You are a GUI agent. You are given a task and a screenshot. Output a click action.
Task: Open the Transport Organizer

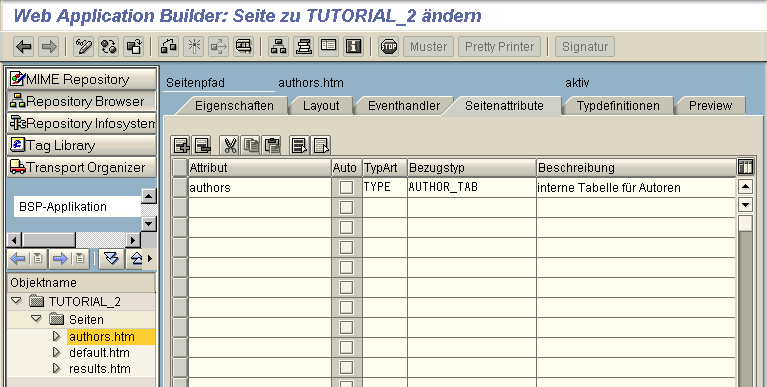(81, 167)
